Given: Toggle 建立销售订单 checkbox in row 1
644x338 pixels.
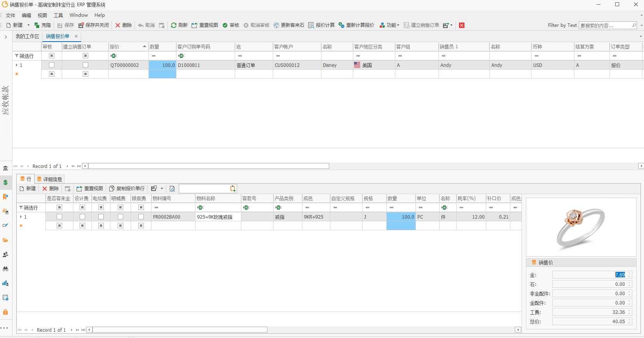Looking at the screenshot, I should pyautogui.click(x=86, y=65).
